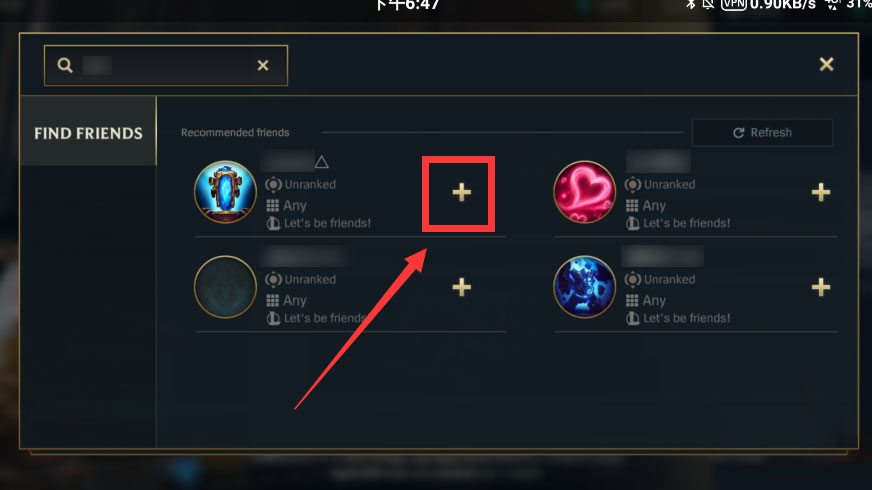Open the blue crystal avatar profile

pos(584,287)
